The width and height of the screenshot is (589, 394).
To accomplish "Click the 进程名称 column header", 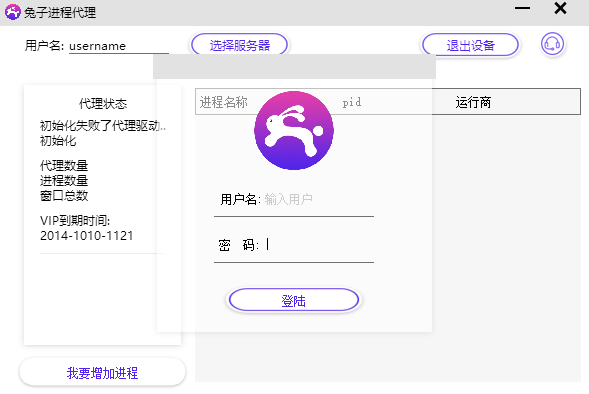I will (x=224, y=102).
